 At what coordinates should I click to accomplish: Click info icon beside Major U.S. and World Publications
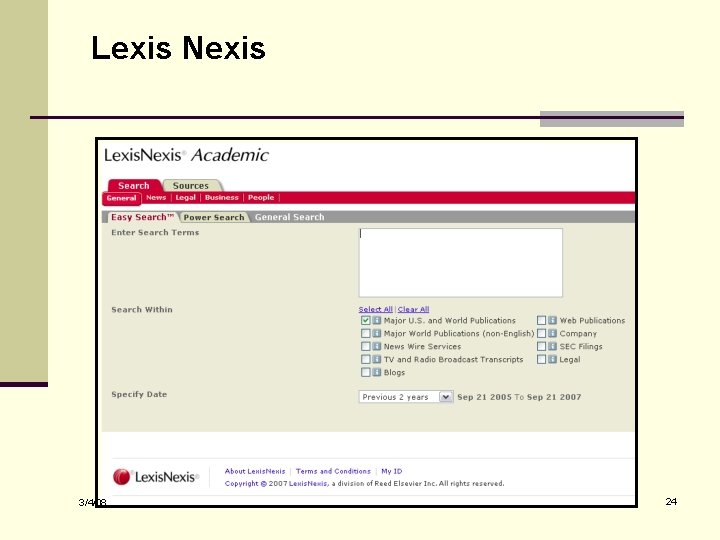click(377, 321)
